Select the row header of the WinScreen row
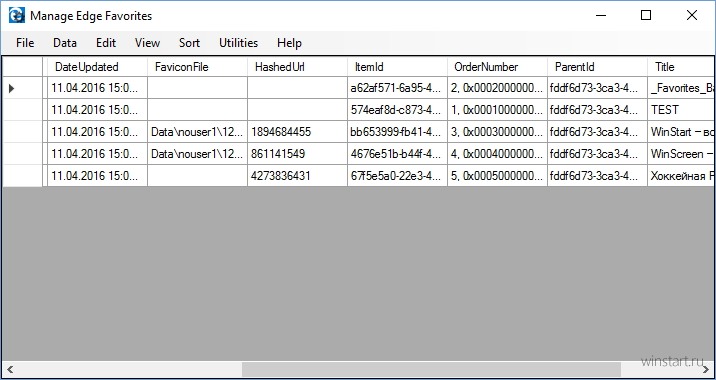This screenshot has width=716, height=380. tap(22, 154)
